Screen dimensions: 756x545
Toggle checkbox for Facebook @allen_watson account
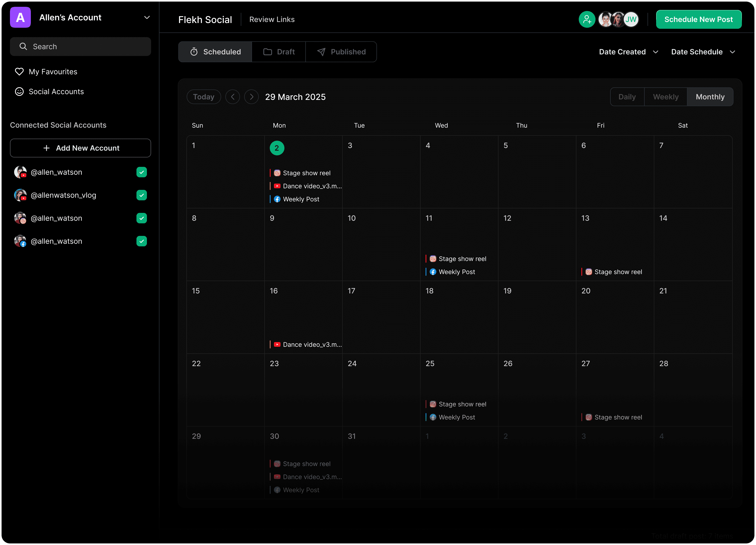pos(142,241)
